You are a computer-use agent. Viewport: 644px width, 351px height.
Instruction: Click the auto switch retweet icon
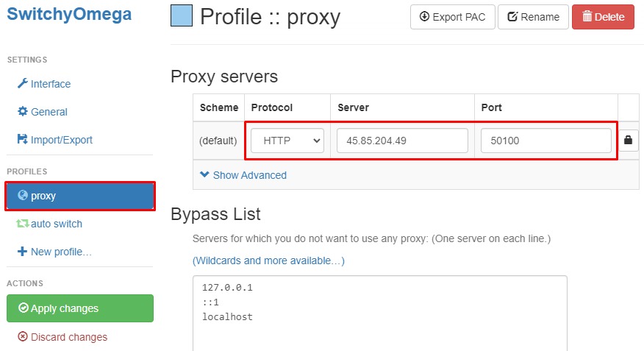[22, 224]
